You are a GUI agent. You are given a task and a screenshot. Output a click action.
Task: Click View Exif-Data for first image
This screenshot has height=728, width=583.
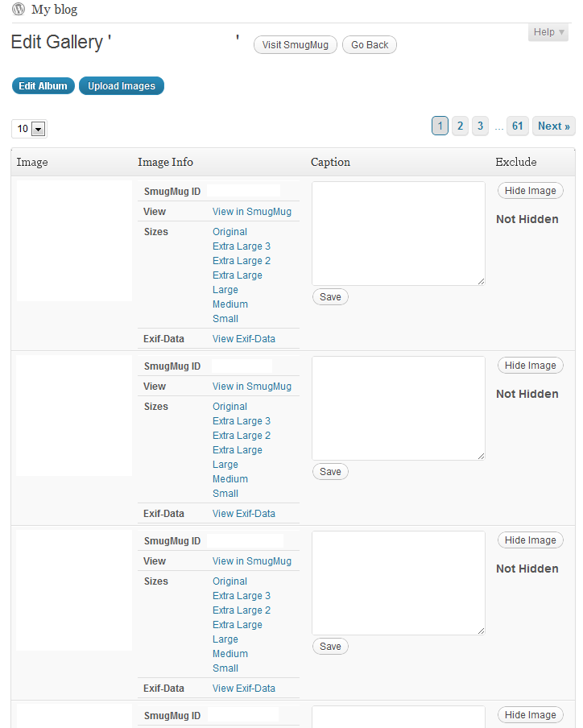pyautogui.click(x=244, y=339)
